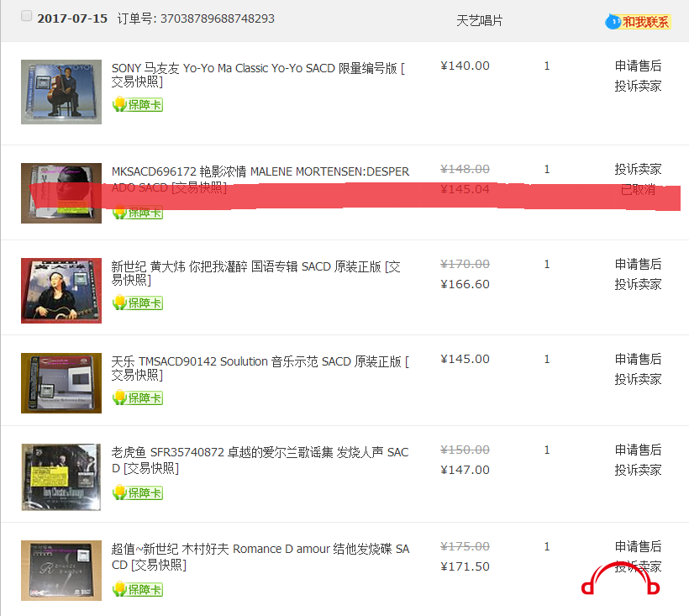Open the MALENE MORTENSEN album cover thumbnail

click(61, 193)
